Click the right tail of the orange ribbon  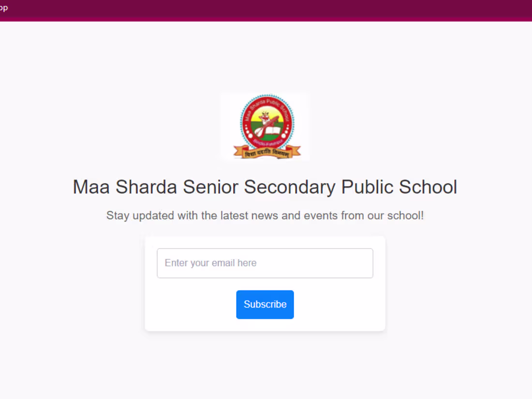296,149
